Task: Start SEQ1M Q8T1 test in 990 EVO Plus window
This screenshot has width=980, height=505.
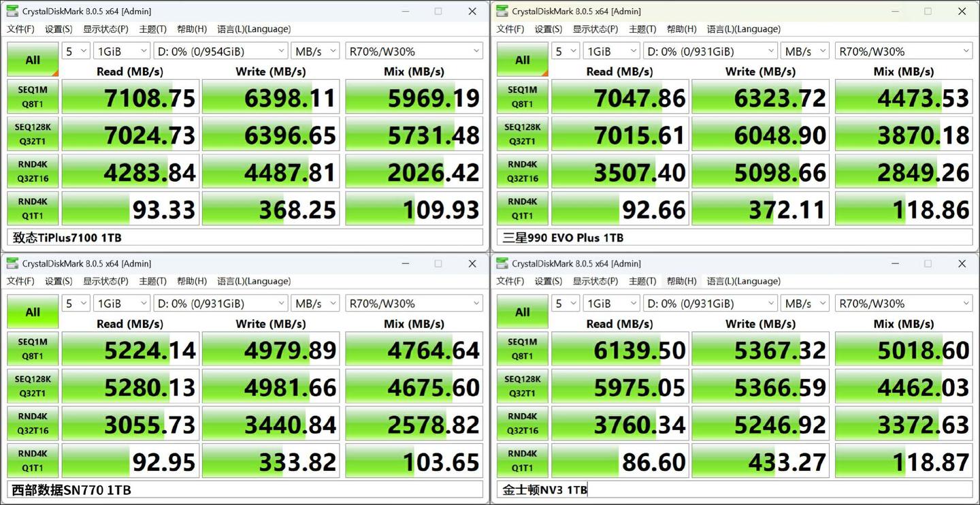Action: [x=522, y=97]
